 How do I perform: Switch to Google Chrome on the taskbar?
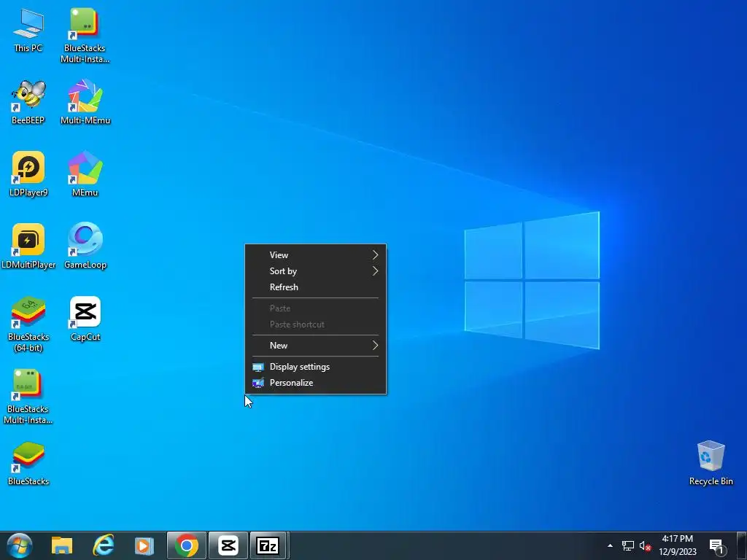coord(186,545)
